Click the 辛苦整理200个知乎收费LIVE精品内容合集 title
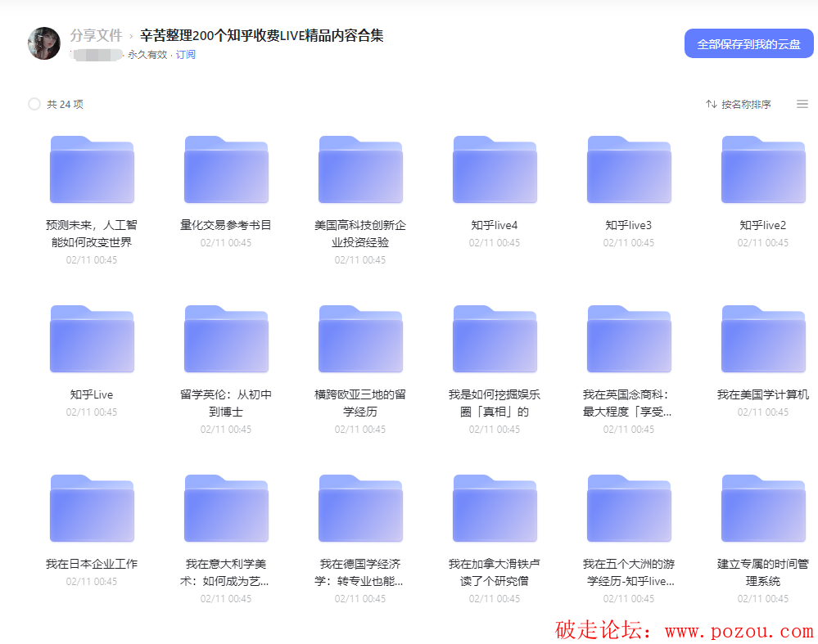 (x=262, y=35)
